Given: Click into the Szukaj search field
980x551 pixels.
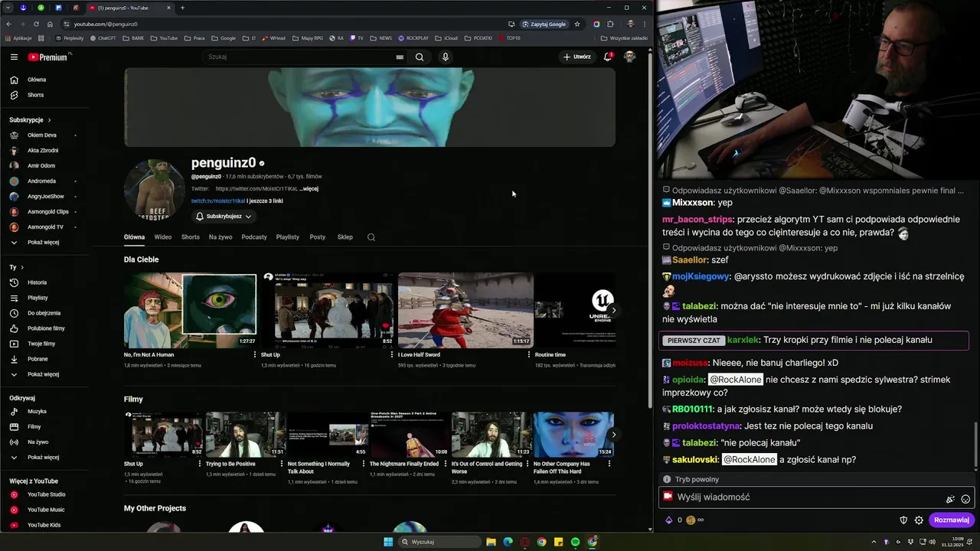Looking at the screenshot, I should pos(299,57).
